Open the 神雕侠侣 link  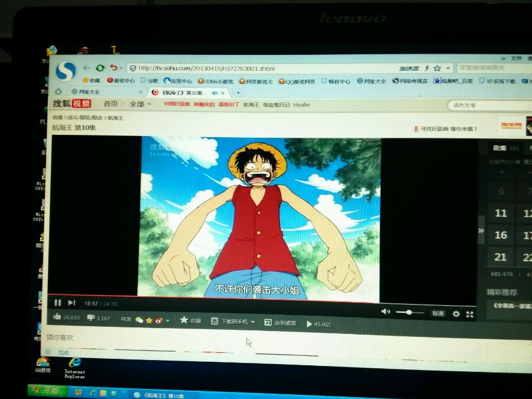coord(204,104)
